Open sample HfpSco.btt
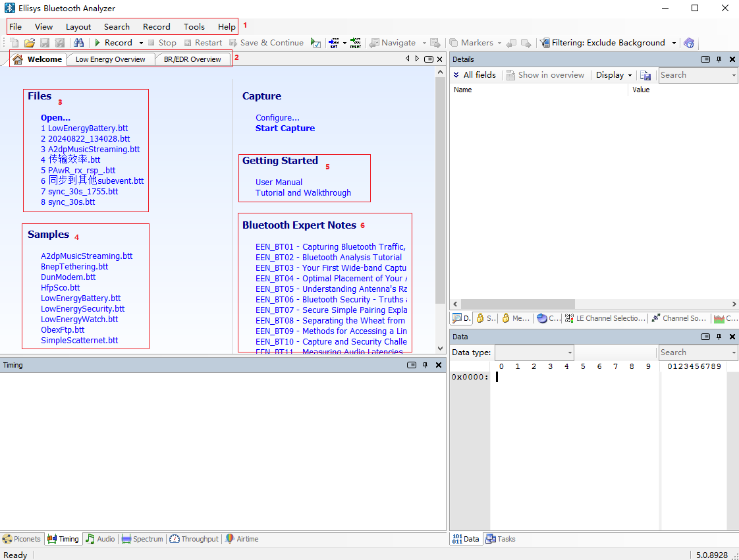Screen dimensions: 739x560 (61, 287)
